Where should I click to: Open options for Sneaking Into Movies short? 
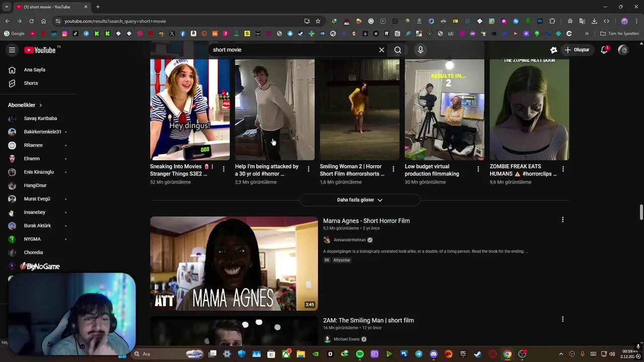click(x=223, y=169)
